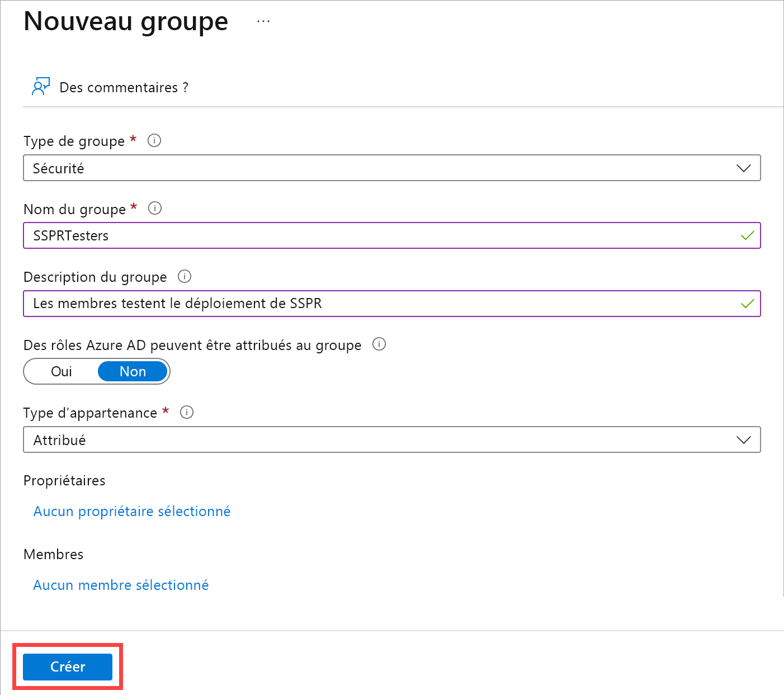Select Non for Azure AD roles
This screenshot has height=695, width=784.
coord(133,372)
